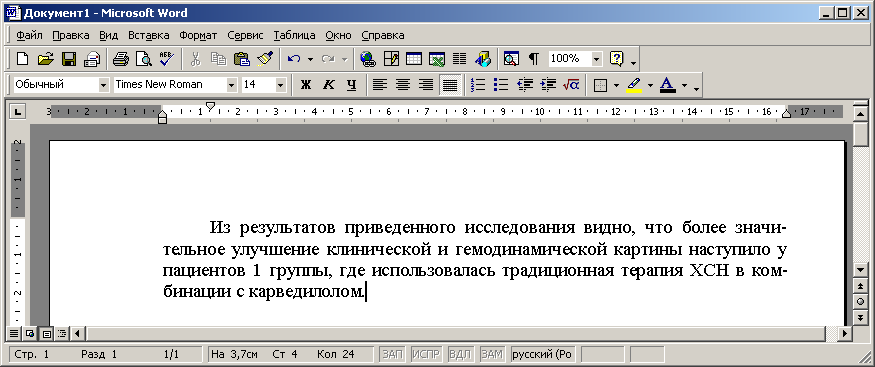Open the zoom dropdown showing 100%

point(597,58)
